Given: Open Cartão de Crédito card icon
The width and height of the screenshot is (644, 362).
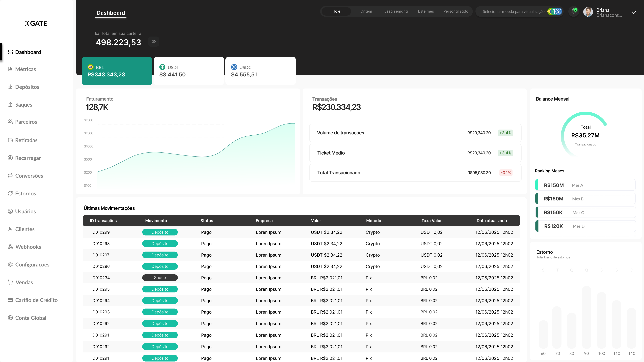Looking at the screenshot, I should pyautogui.click(x=10, y=300).
